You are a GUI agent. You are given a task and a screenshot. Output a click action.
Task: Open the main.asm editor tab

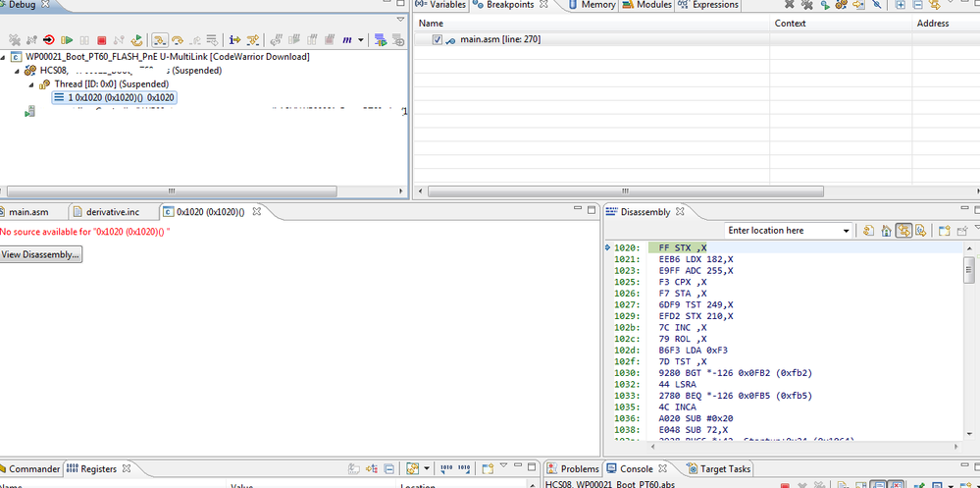click(x=25, y=212)
